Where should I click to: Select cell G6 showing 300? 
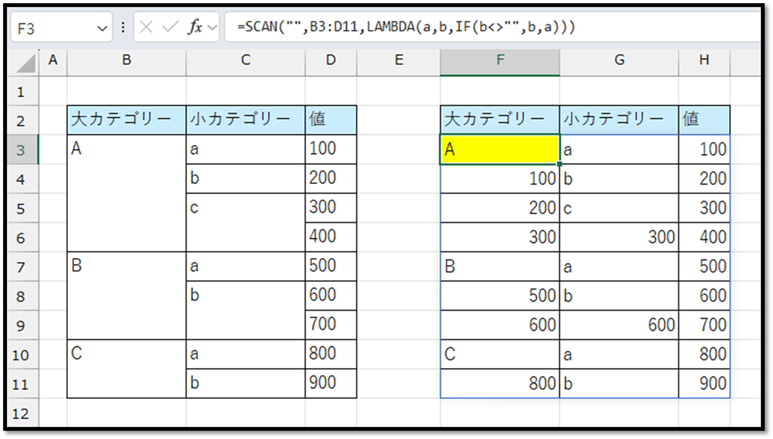pos(618,237)
